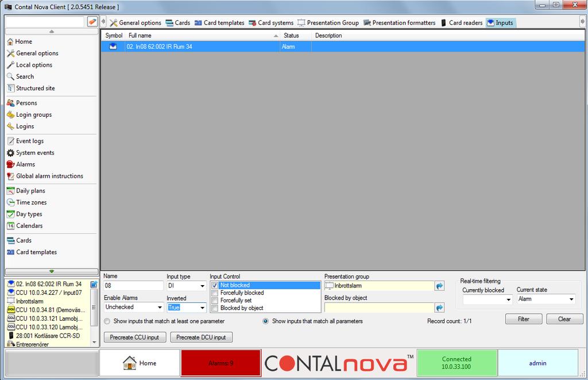The image size is (588, 380).
Task: Open Calendars in the sidebar
Action: [25, 226]
